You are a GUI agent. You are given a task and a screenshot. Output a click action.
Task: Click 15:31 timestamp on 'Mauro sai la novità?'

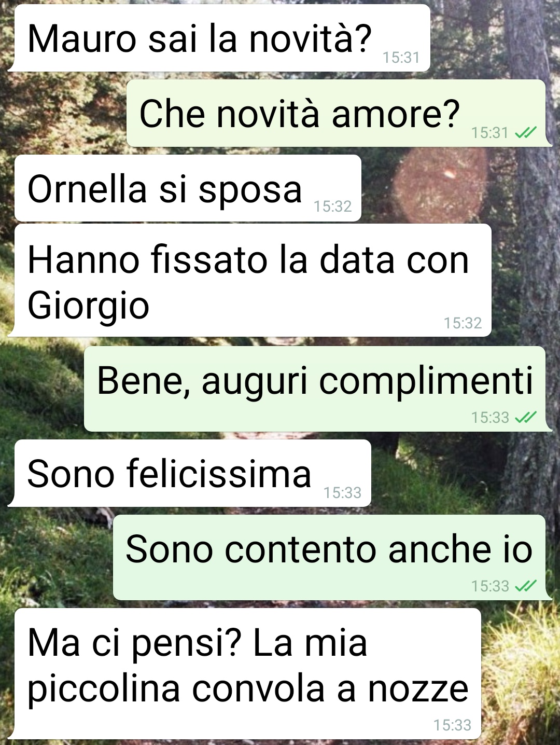pos(401,57)
